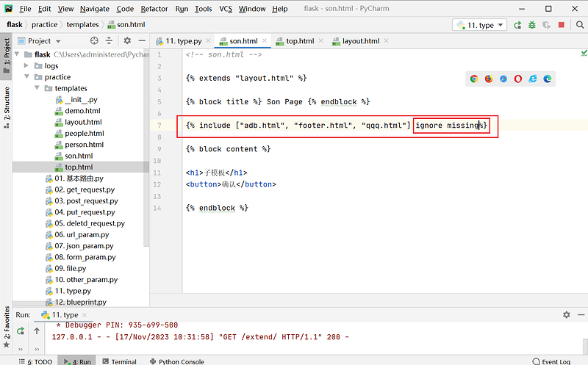This screenshot has width=588, height=365.
Task: Select people.html in the project tree
Action: pos(85,134)
